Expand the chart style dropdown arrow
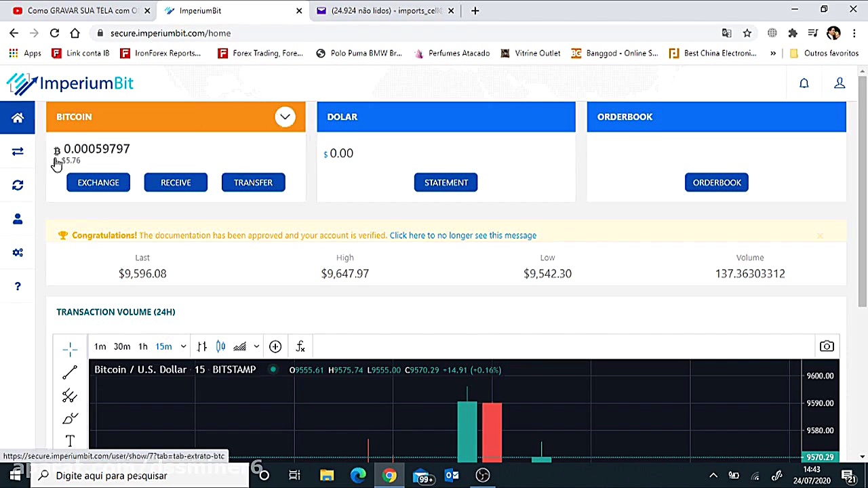 (x=256, y=346)
